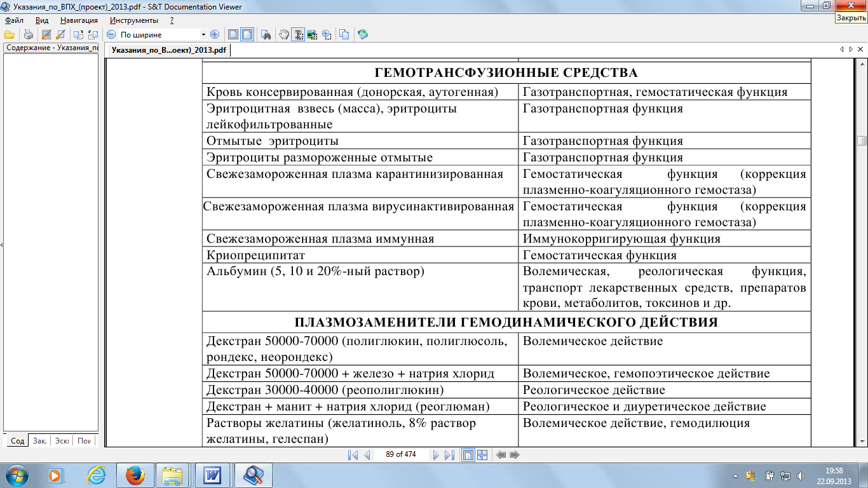868x488 pixels.
Task: Navigate back to previous view
Action: (501, 455)
